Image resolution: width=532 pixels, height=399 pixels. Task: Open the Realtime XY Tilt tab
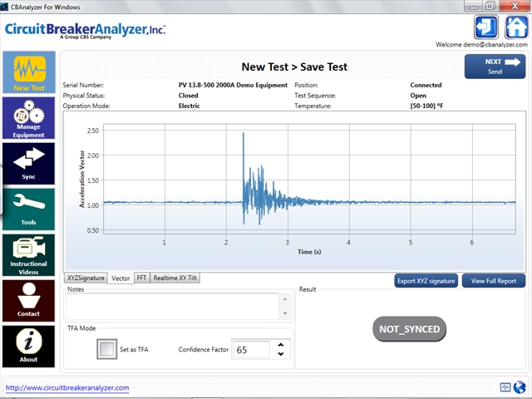coord(175,278)
